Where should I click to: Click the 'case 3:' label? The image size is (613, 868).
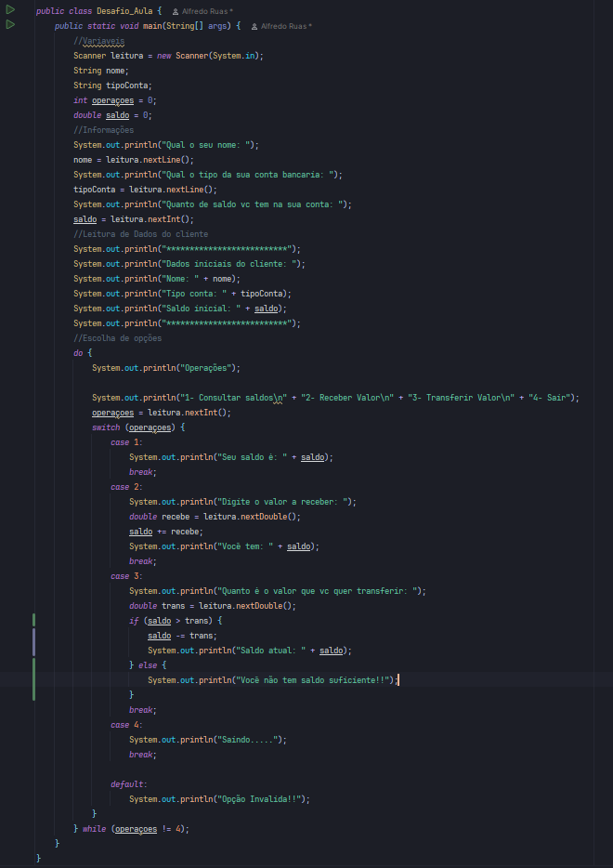[x=126, y=576]
